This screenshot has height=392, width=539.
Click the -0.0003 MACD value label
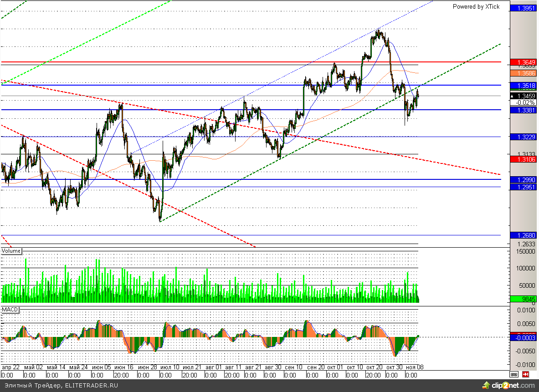click(524, 337)
